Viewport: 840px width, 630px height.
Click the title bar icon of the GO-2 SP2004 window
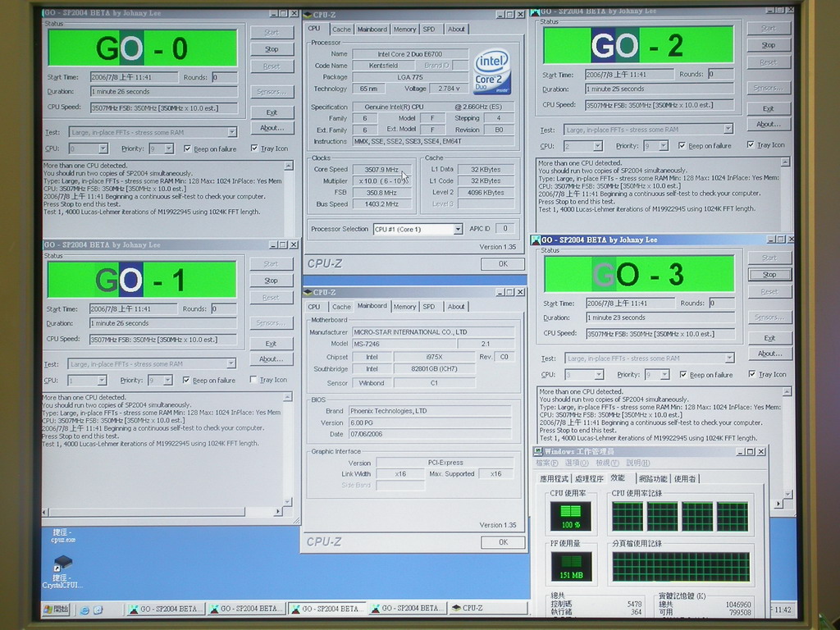pyautogui.click(x=535, y=11)
